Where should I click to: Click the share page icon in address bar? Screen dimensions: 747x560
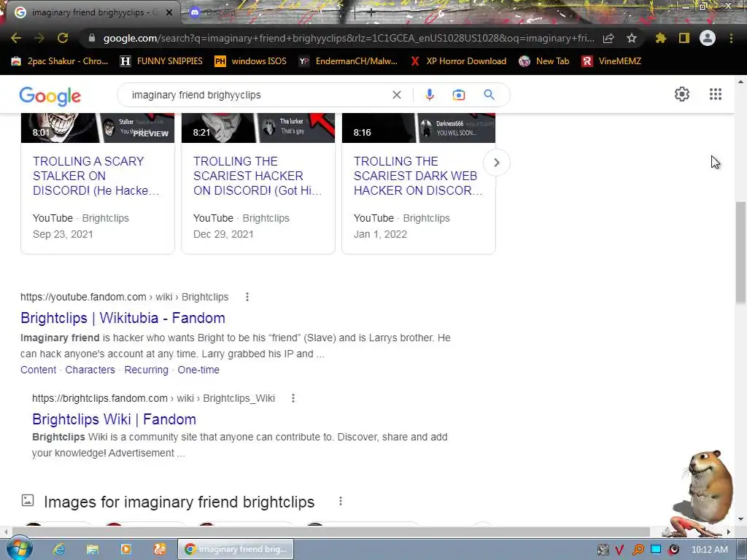coord(608,38)
